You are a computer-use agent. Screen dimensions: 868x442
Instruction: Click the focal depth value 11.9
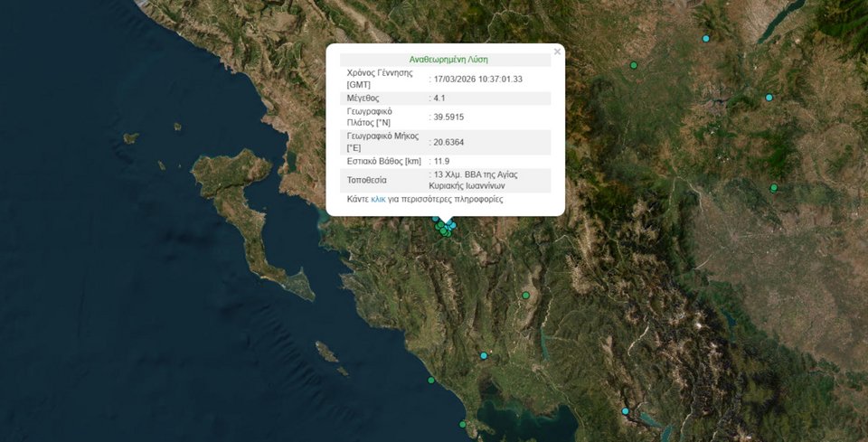point(442,161)
